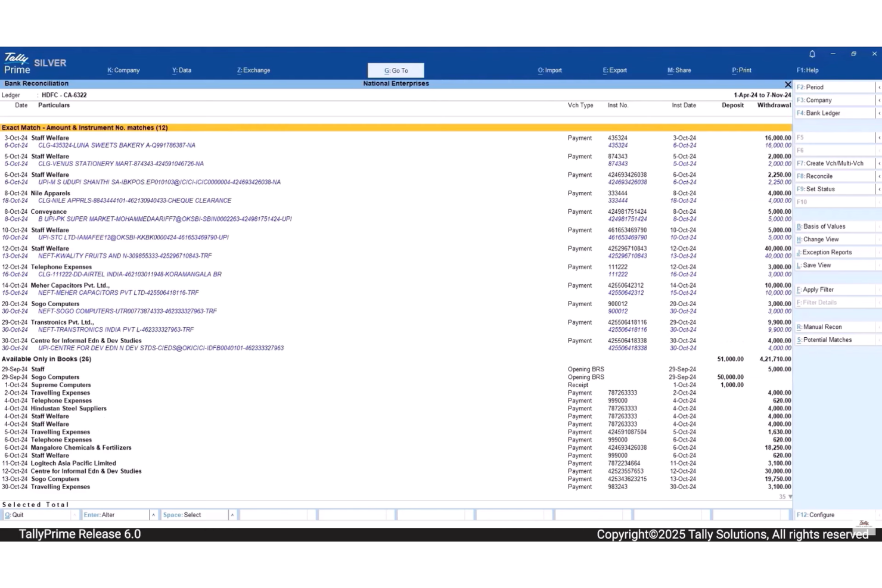Image resolution: width=882 pixels, height=588 pixels.
Task: Click the Tally Prime logo
Action: pyautogui.click(x=18, y=63)
